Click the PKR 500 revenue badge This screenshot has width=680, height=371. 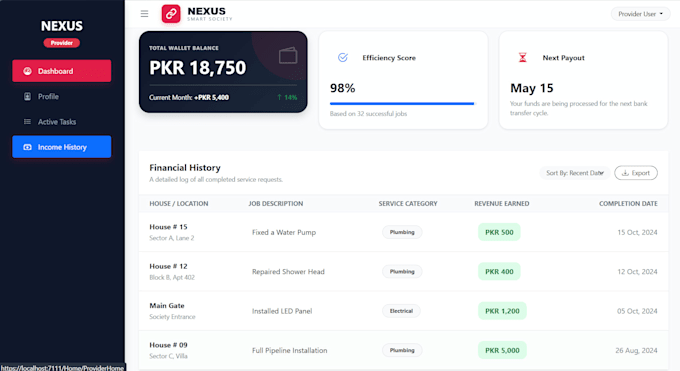click(499, 232)
